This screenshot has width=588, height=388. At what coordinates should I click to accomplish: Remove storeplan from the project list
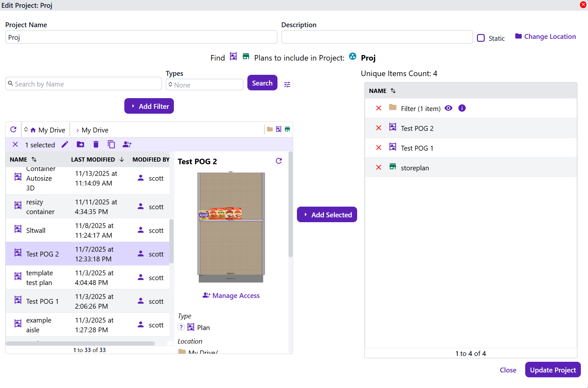pos(379,167)
